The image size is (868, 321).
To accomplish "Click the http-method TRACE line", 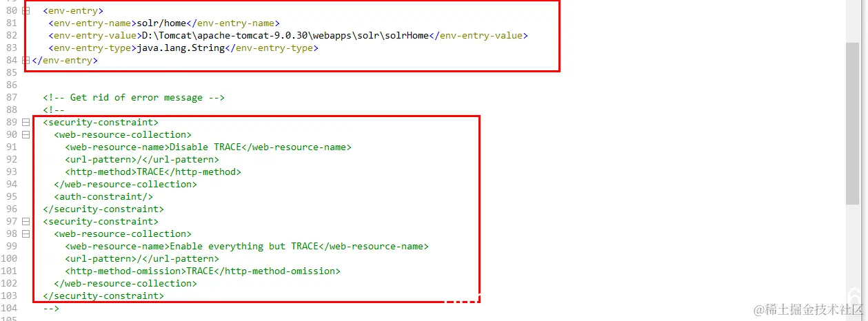I will point(153,172).
